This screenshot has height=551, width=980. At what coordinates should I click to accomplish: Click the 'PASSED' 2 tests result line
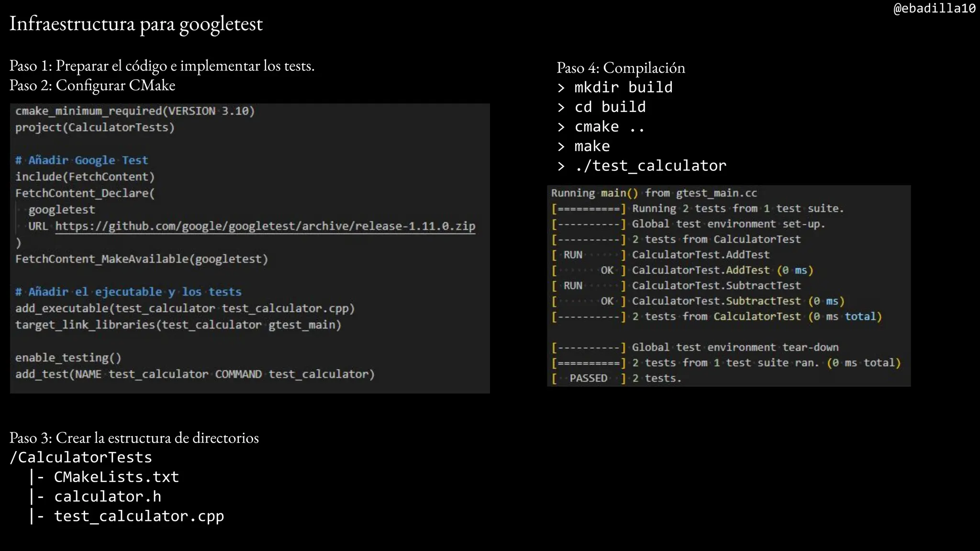pyautogui.click(x=616, y=378)
